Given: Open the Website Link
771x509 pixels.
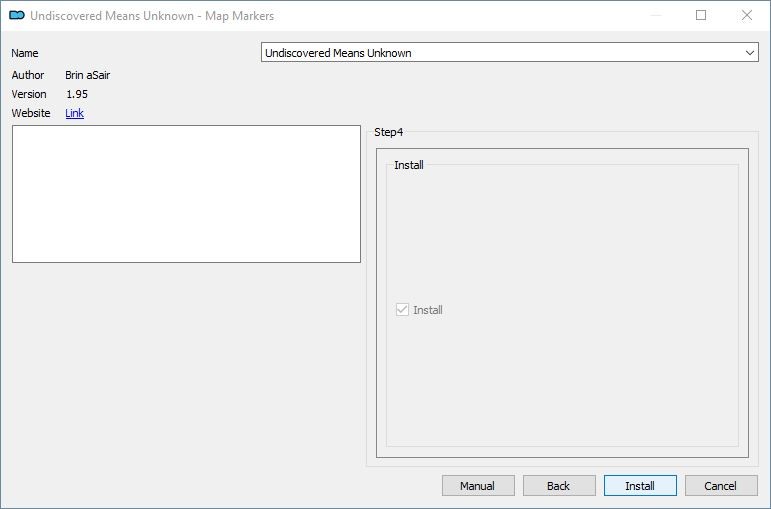Looking at the screenshot, I should coord(74,113).
